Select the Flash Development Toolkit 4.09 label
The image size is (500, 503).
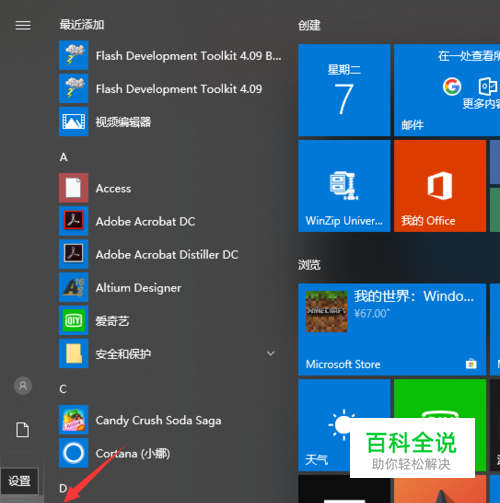(x=179, y=89)
